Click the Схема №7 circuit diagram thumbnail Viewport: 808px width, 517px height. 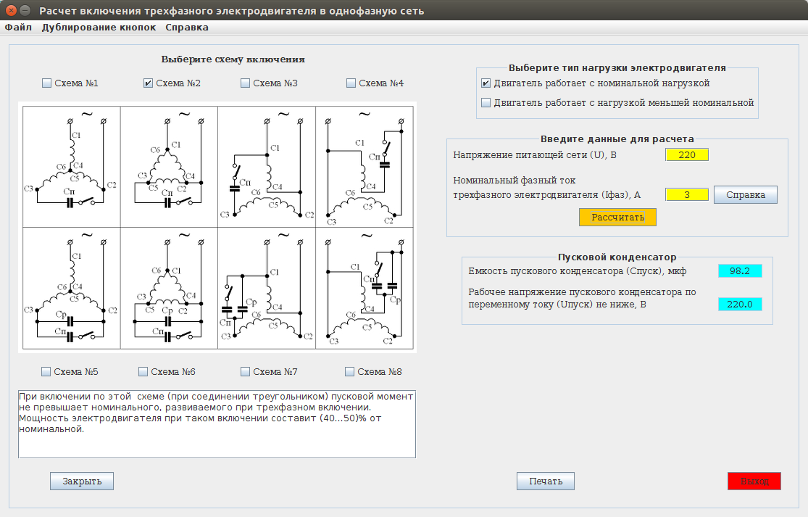266,287
